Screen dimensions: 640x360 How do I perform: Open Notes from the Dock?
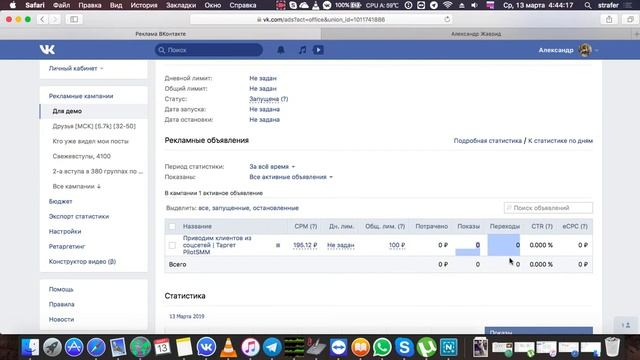[184, 347]
